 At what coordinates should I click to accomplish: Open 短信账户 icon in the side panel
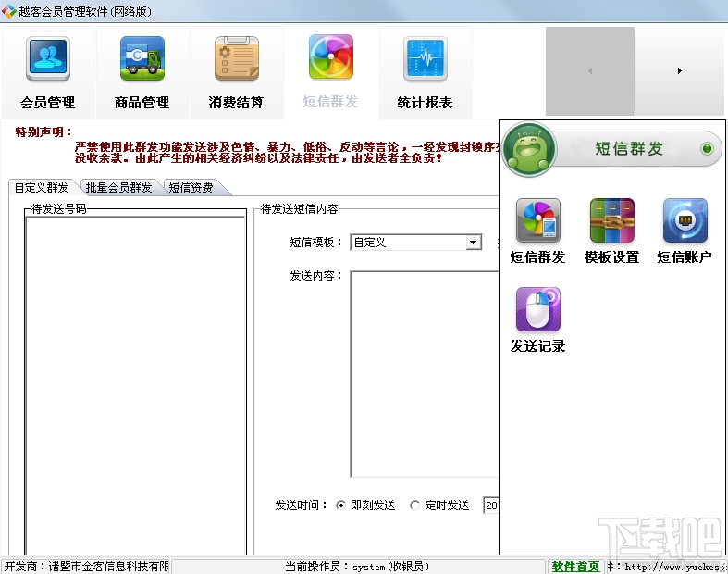click(x=685, y=220)
